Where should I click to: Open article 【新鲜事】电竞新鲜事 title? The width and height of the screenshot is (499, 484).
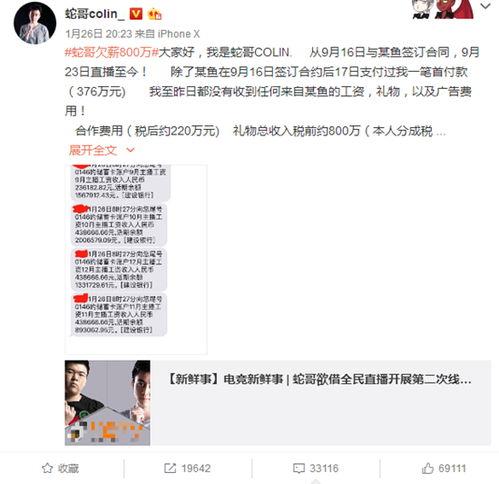[x=319, y=379]
